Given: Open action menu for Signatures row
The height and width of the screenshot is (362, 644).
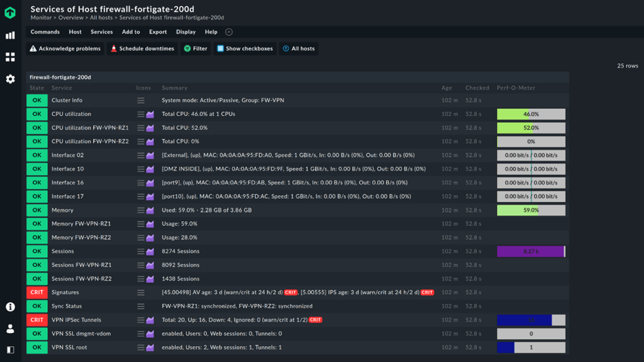Looking at the screenshot, I should [x=141, y=292].
